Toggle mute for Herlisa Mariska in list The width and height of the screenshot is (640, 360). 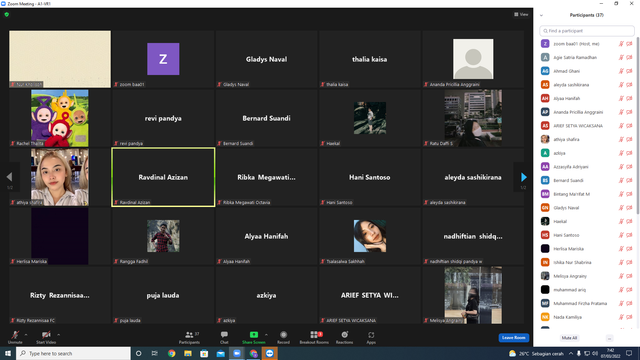[621, 249]
